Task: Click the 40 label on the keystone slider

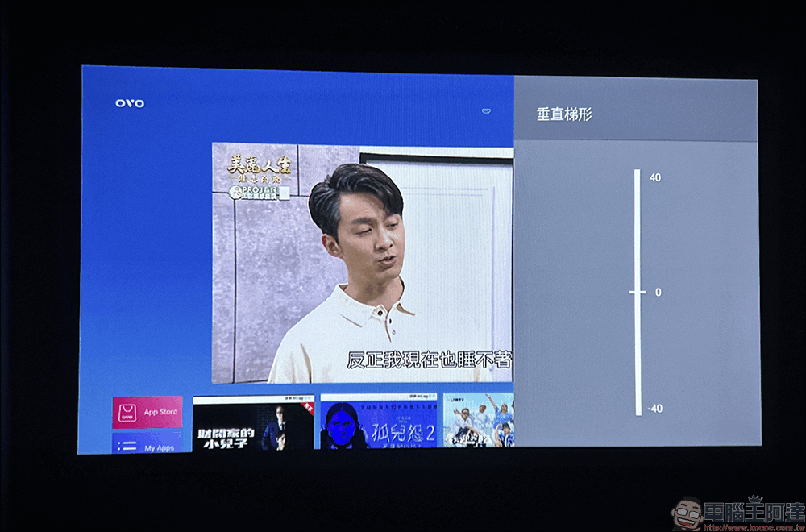Action: pos(654,178)
